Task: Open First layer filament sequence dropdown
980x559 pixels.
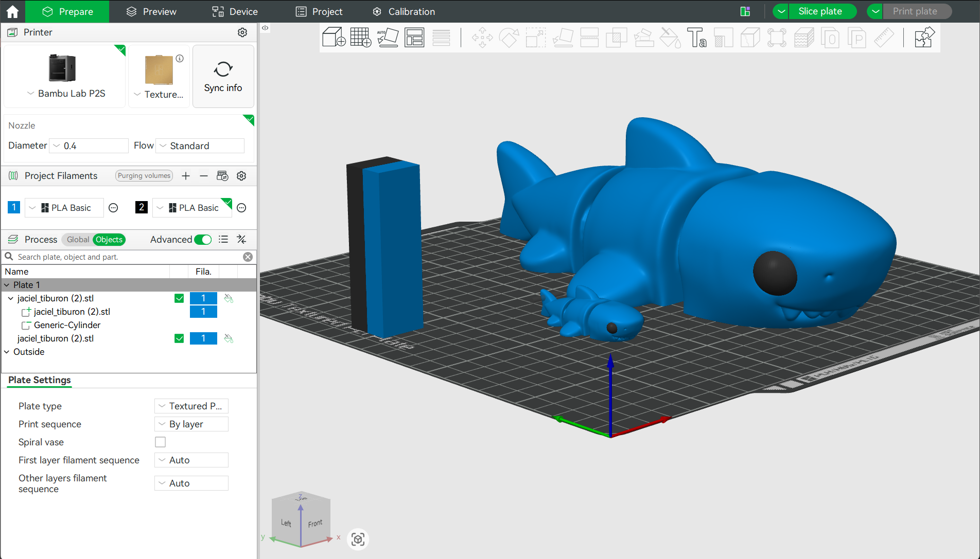Action: click(191, 460)
